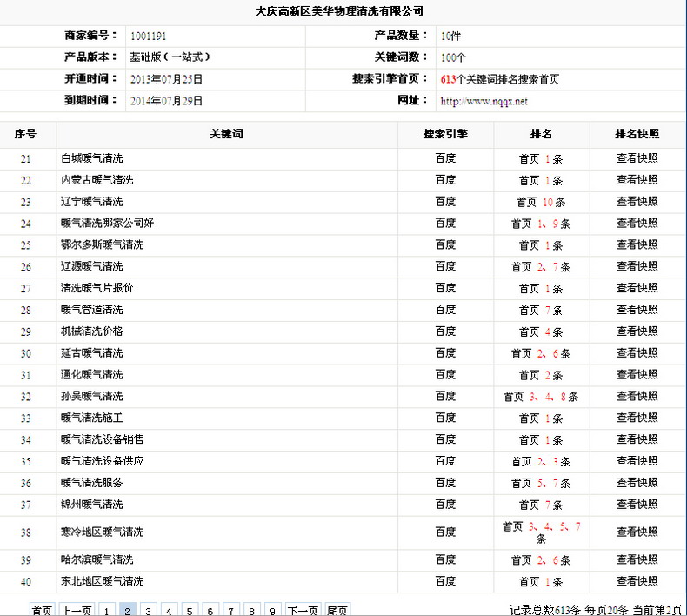View snapshot for 辽宁暖气清洗 row

pyautogui.click(x=637, y=202)
